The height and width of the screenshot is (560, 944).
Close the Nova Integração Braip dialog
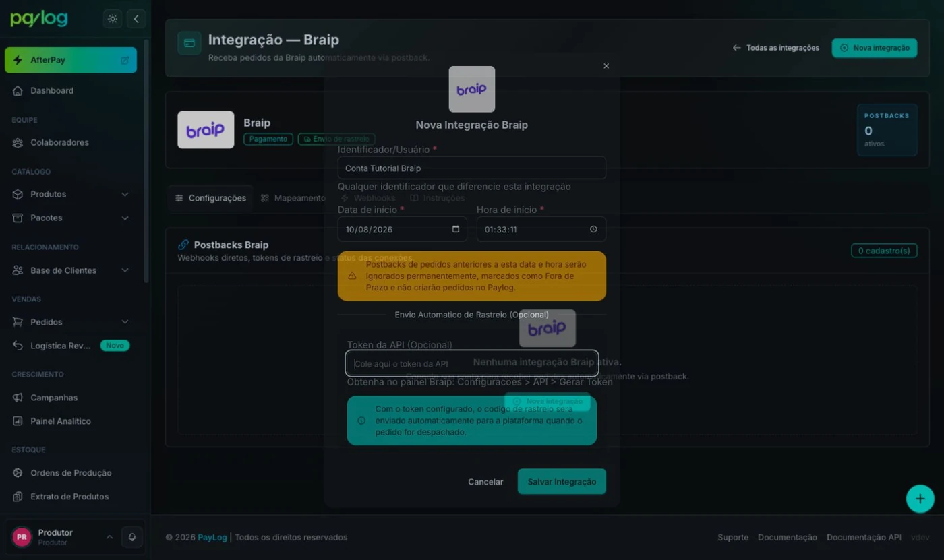tap(606, 66)
